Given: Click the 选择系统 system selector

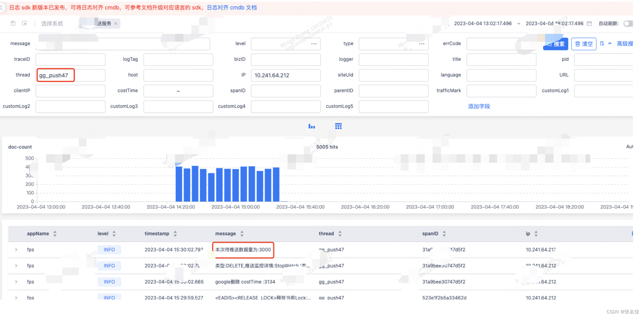Looking at the screenshot, I should point(52,23).
